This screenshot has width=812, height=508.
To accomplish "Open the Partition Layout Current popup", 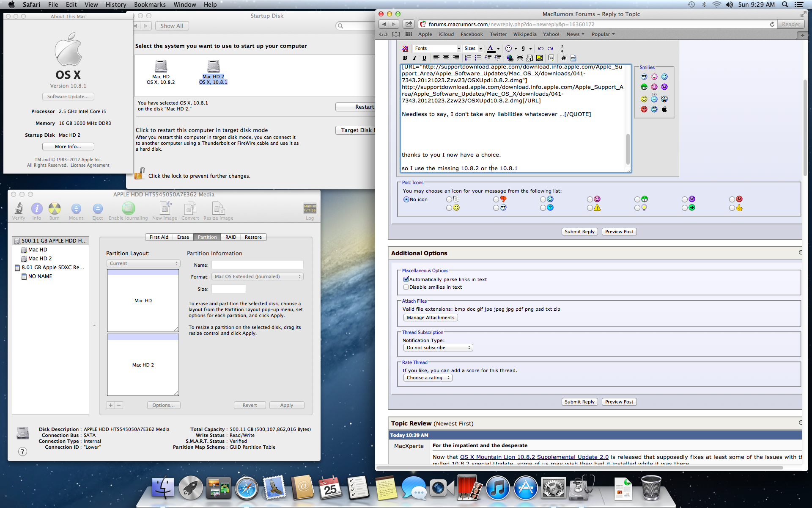I will coord(143,263).
